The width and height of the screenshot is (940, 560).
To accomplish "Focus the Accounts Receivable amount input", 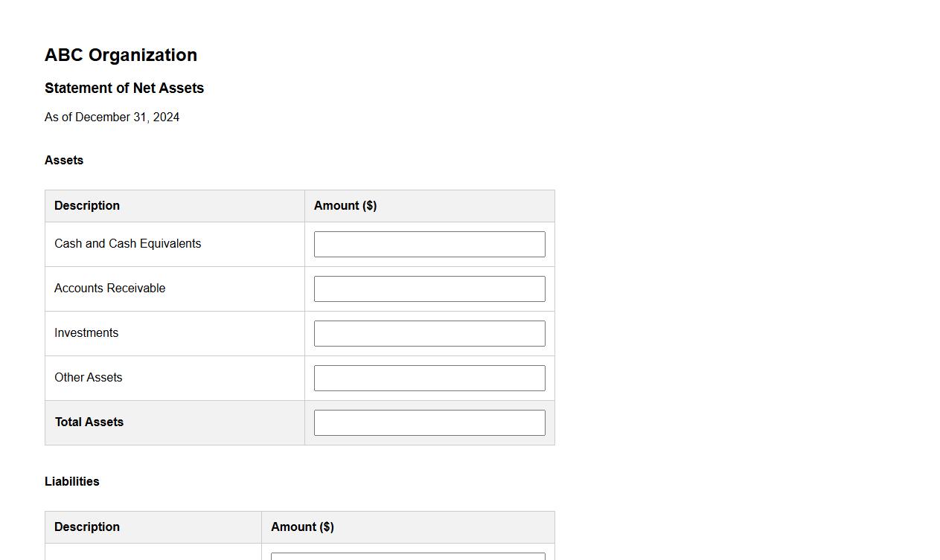I will 429,289.
